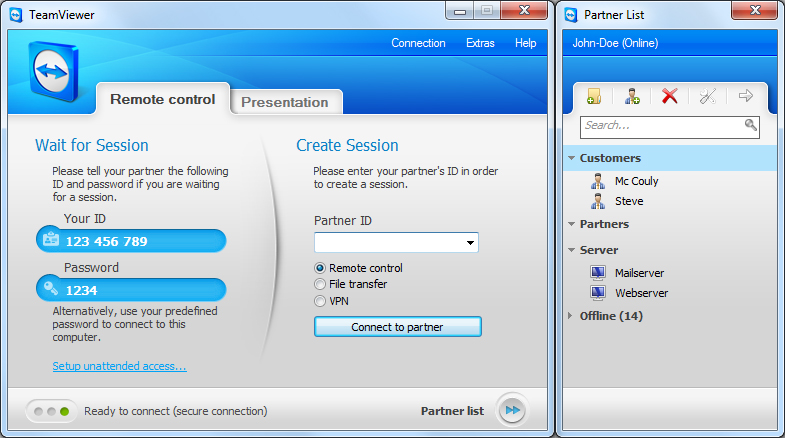Screen dimensions: 785x438
Task: Select the Mc Couly entry name
Action: tap(636, 181)
